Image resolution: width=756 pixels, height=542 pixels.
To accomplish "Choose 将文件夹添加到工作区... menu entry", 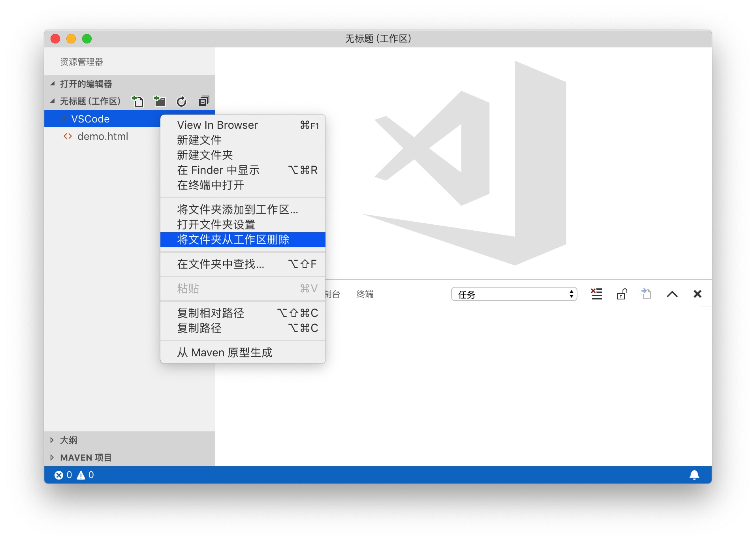I will (x=243, y=210).
